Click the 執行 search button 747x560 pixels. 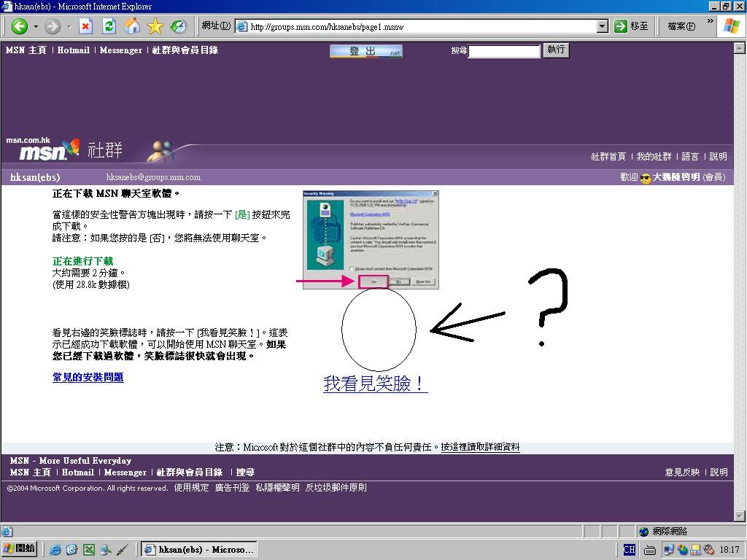tap(556, 50)
